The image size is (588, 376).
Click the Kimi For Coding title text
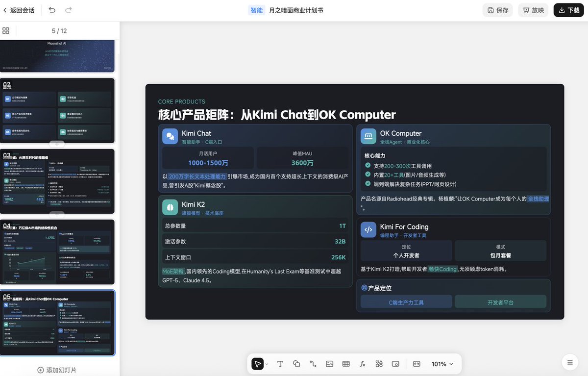(404, 226)
